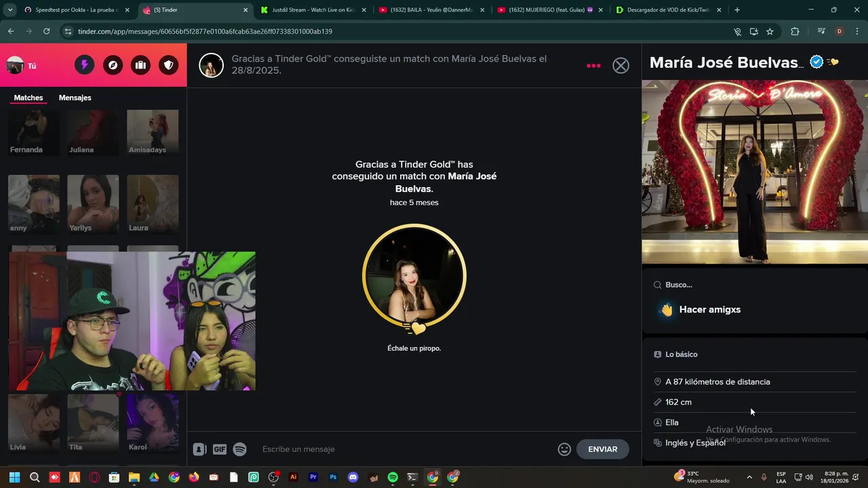Screen dimensions: 868x488
Task: Open the emoji picker smiley
Action: tap(564, 449)
